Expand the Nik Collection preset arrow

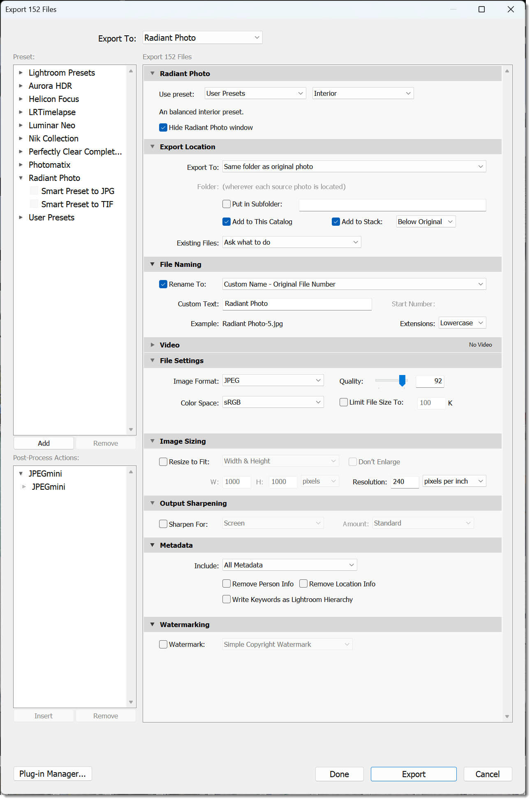pos(21,139)
